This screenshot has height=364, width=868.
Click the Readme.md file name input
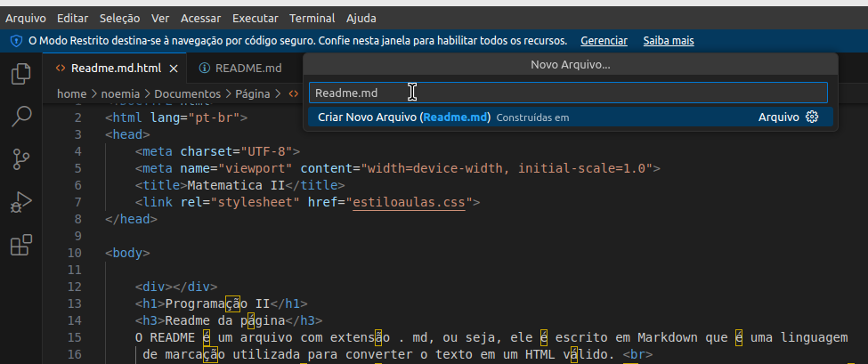[x=568, y=93]
